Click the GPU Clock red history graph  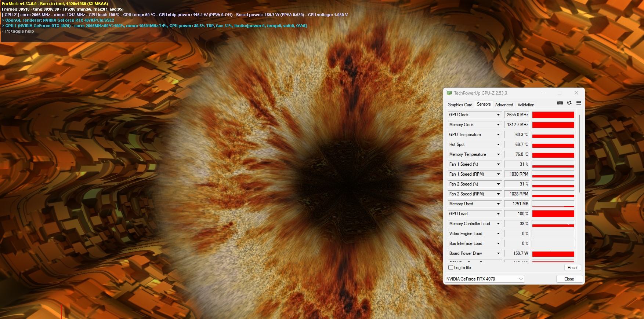pos(553,115)
